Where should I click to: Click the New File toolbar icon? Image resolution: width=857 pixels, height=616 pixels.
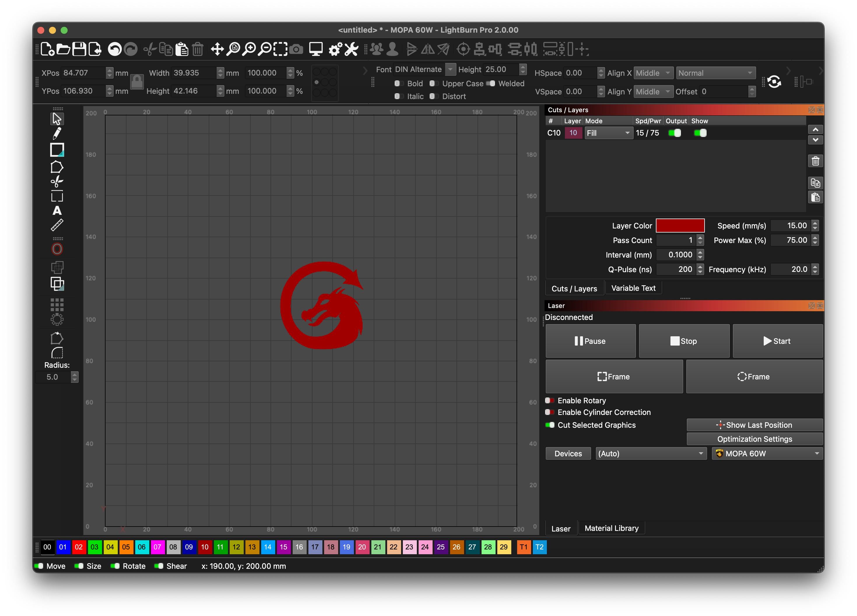pos(48,49)
